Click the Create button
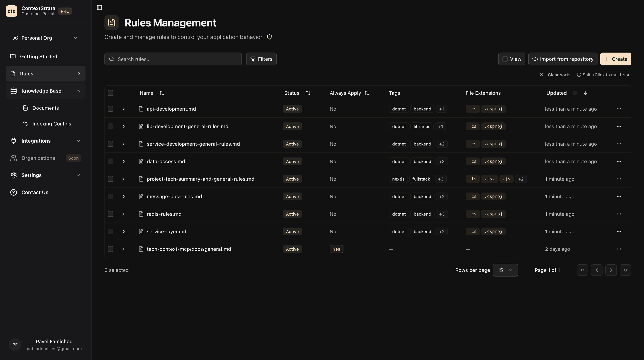644x360 pixels. [616, 59]
